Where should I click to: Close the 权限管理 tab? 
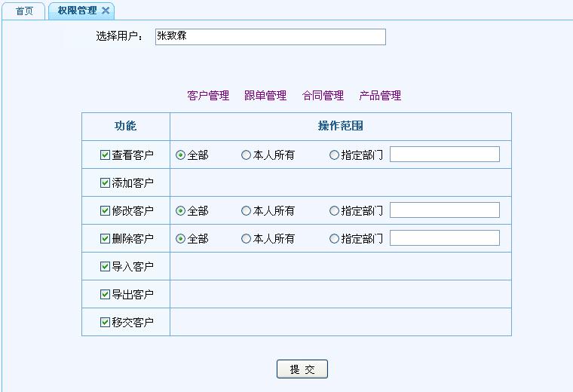106,11
